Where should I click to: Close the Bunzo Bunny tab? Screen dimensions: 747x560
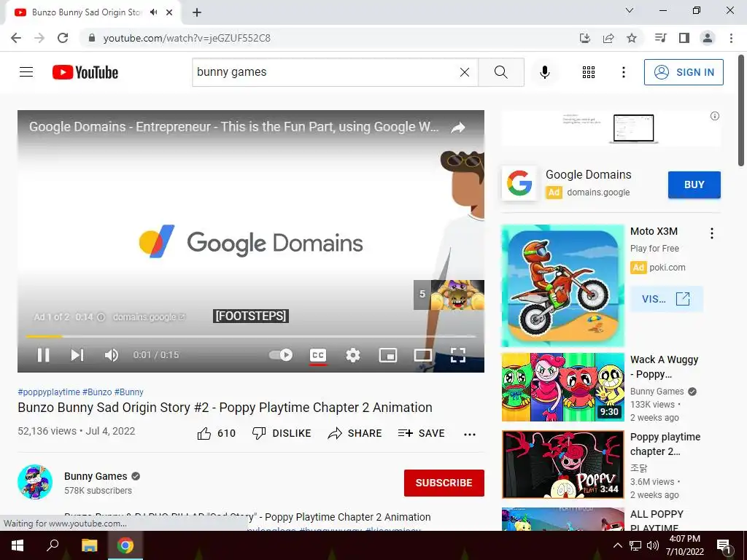coord(169,12)
